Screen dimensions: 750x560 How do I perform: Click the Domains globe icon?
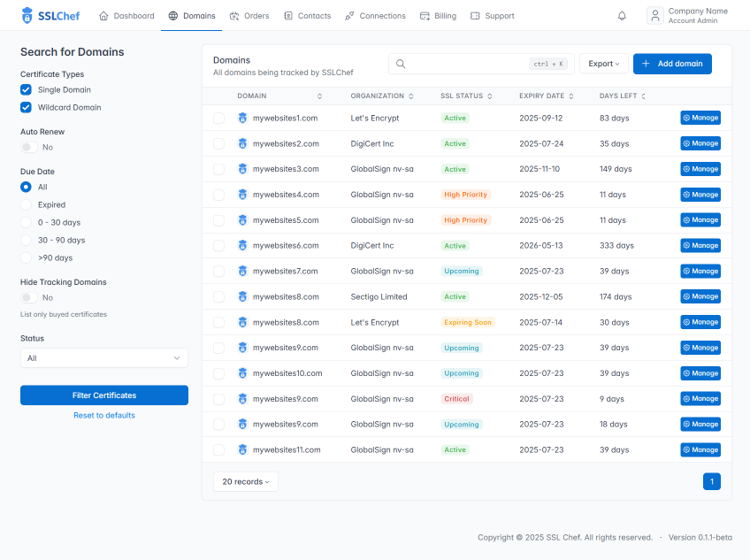pos(173,16)
